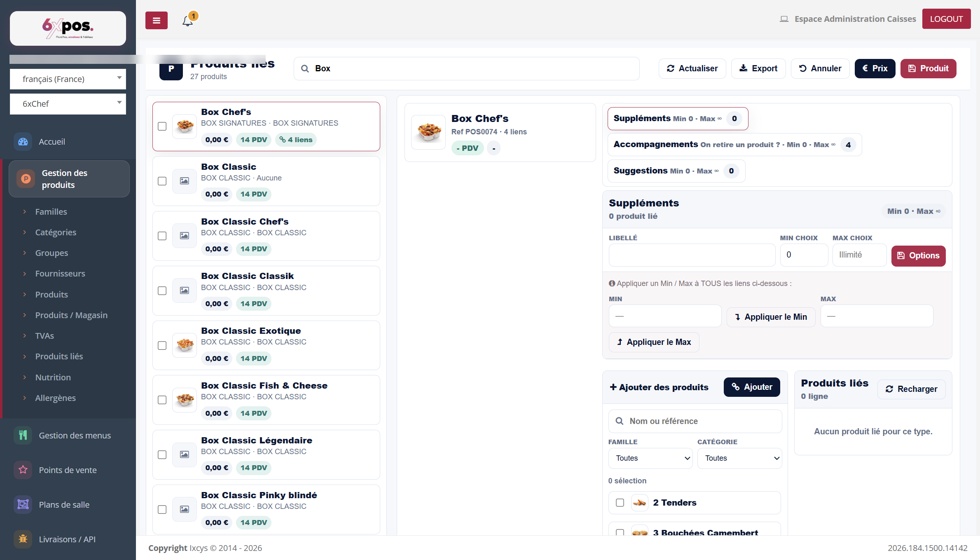
Task: Click the Livraisons / API bug icon
Action: (23, 539)
